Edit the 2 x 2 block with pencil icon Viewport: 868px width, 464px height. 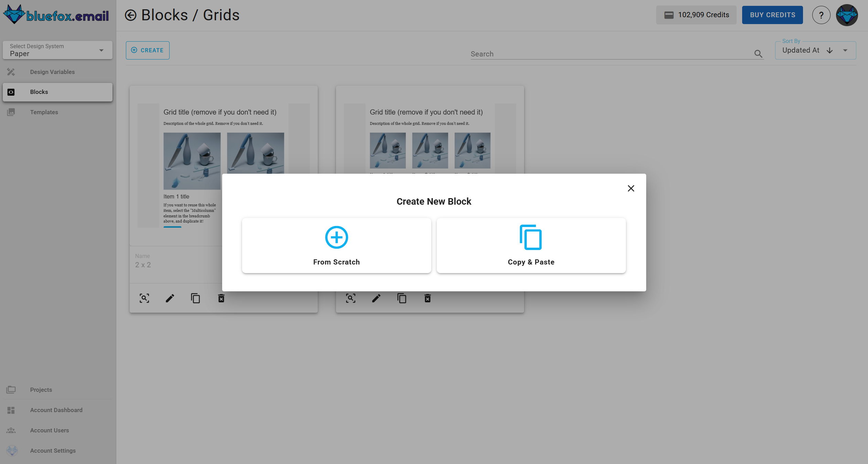[170, 298]
